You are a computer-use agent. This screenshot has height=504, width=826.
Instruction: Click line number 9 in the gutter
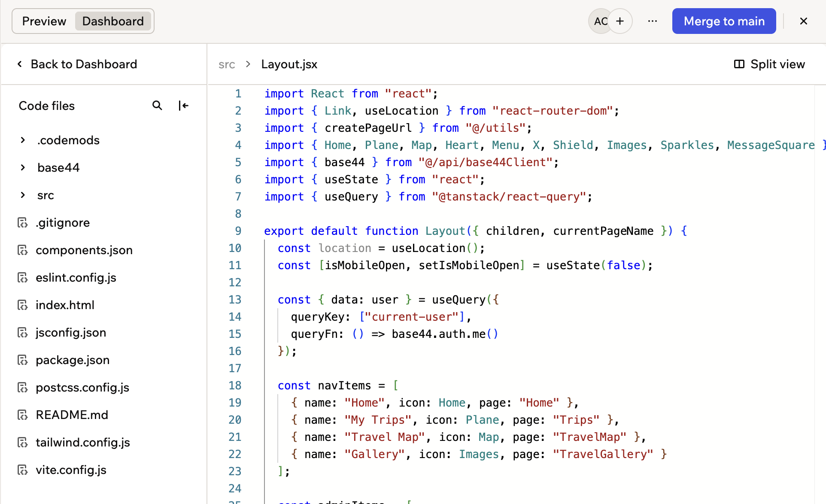(238, 231)
